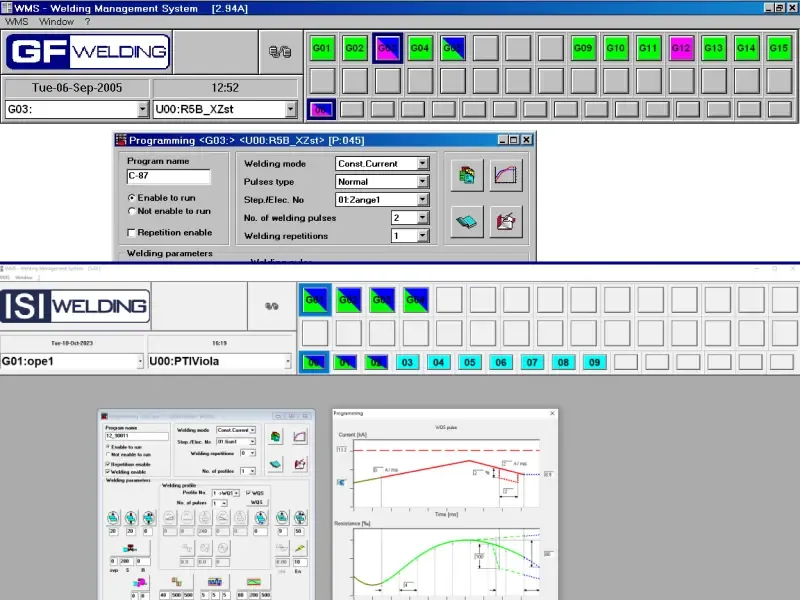Viewport: 800px width, 600px height.
Task: Select the 'Enable to run' radio button
Action: click(x=132, y=198)
